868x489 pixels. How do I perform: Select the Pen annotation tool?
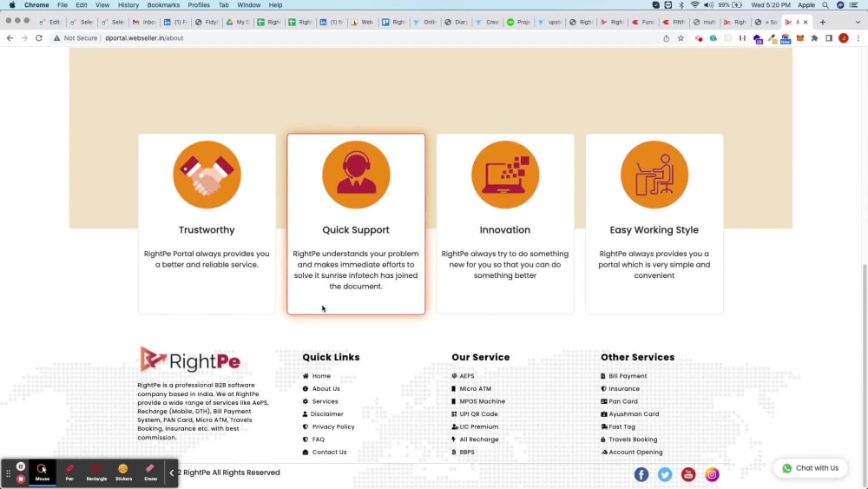click(x=69, y=472)
